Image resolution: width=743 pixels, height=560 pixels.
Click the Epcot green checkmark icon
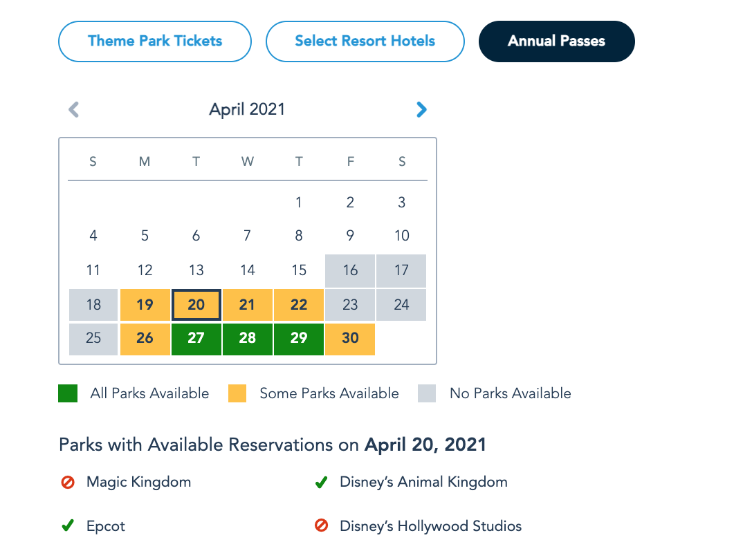tap(68, 526)
